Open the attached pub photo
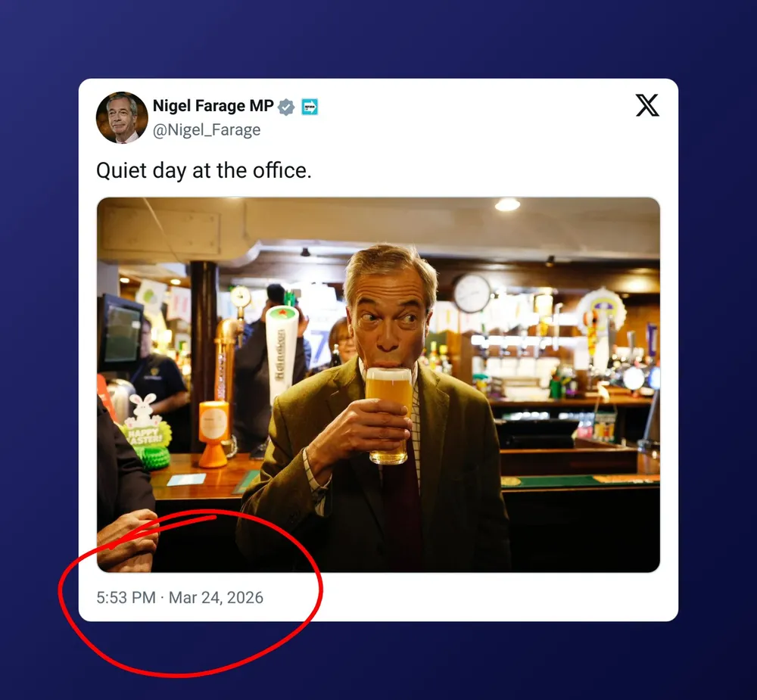 (378, 384)
